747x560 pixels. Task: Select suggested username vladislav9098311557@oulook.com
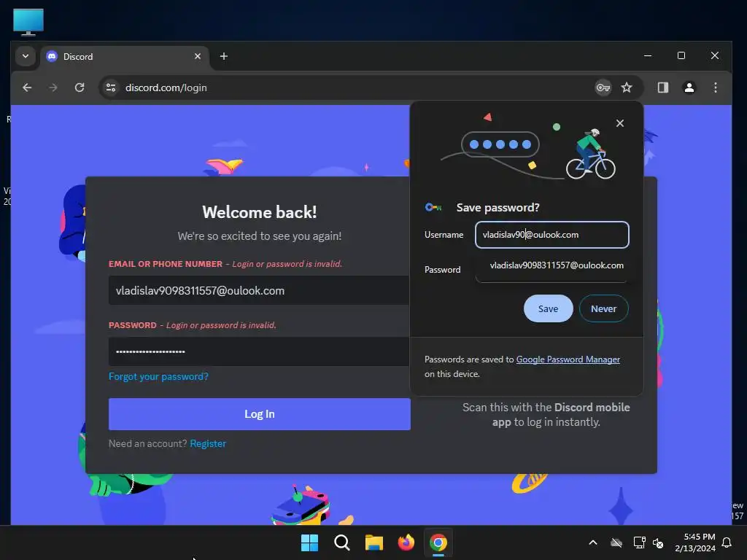tap(557, 265)
